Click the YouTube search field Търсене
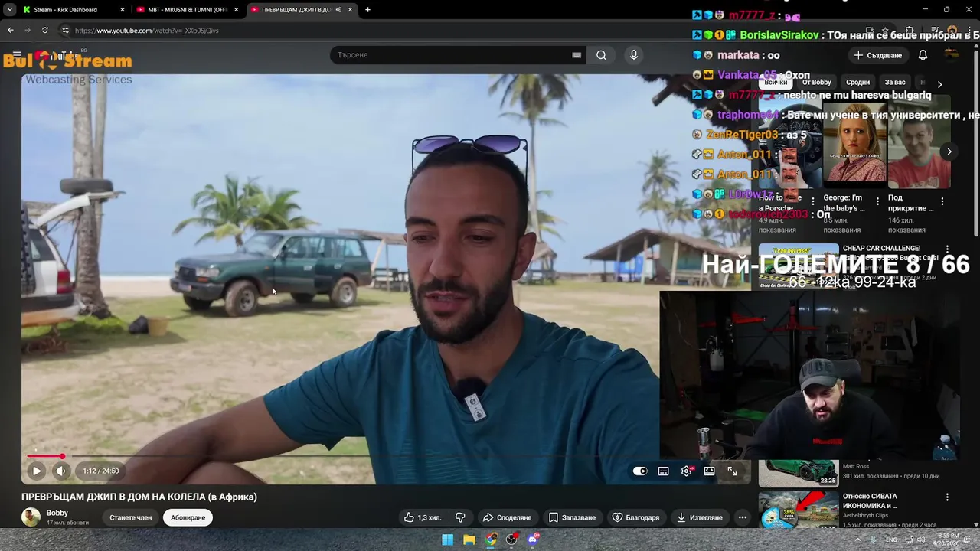The image size is (980, 551). tap(452, 55)
